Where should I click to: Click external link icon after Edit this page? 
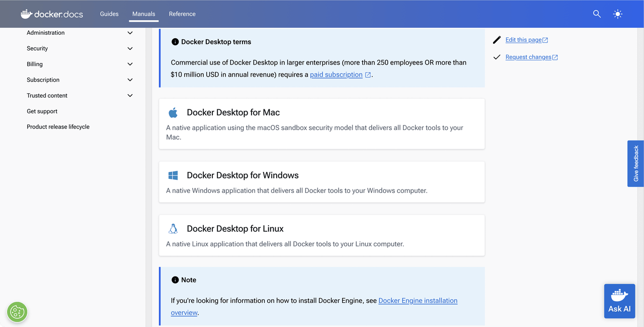click(545, 40)
